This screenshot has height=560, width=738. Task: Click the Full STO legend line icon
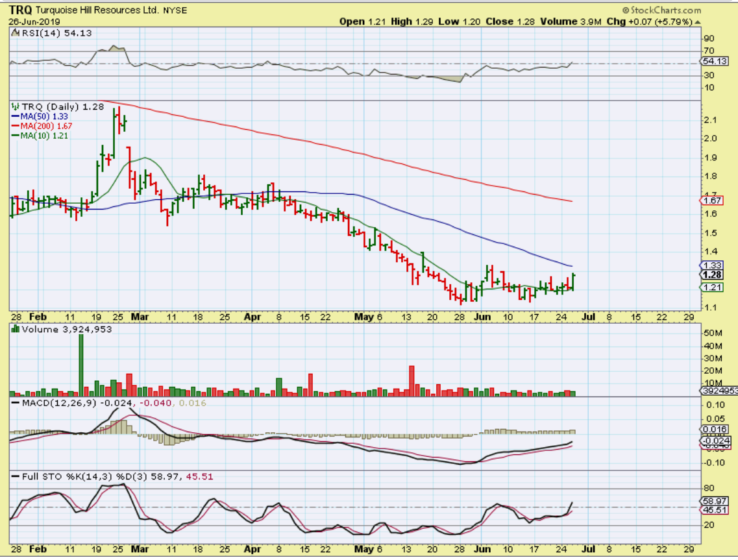(15, 476)
